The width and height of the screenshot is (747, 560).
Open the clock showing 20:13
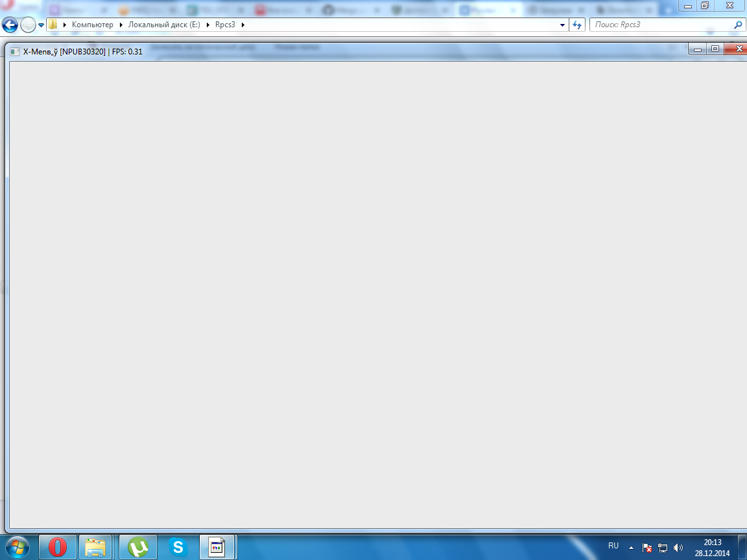coord(712,548)
